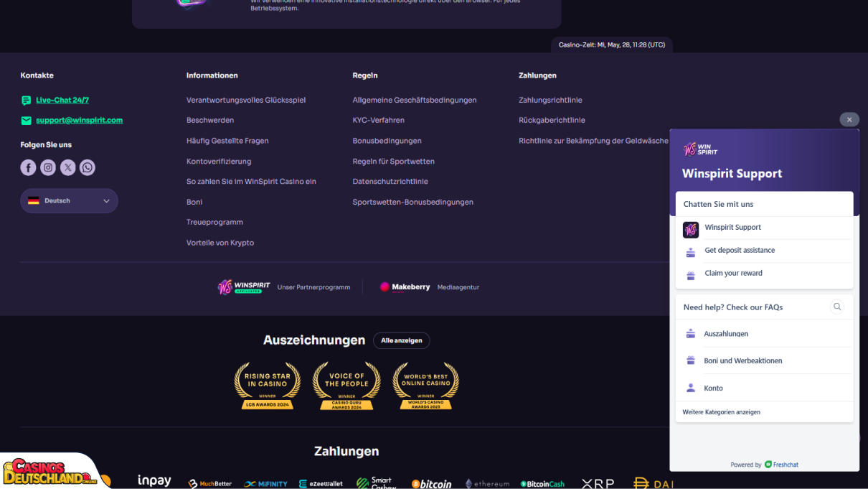Start chat with Winspirit Support
Image resolution: width=868 pixels, height=489 pixels.
(764, 228)
